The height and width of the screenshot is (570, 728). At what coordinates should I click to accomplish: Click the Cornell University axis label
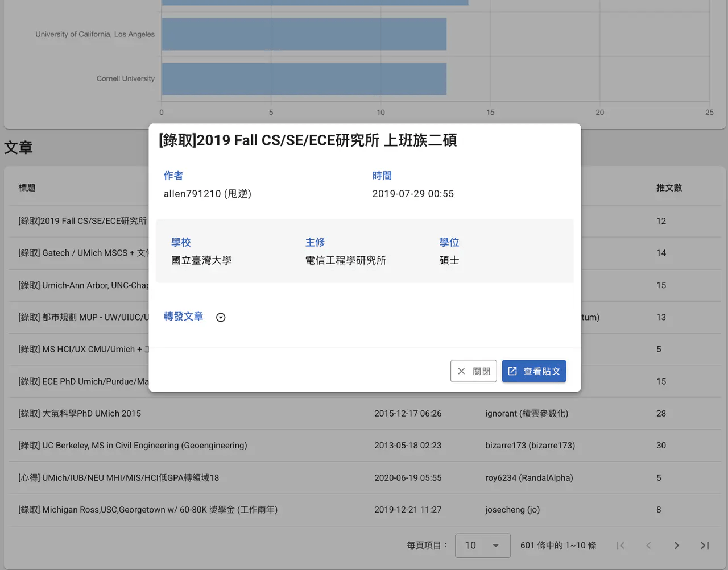126,78
